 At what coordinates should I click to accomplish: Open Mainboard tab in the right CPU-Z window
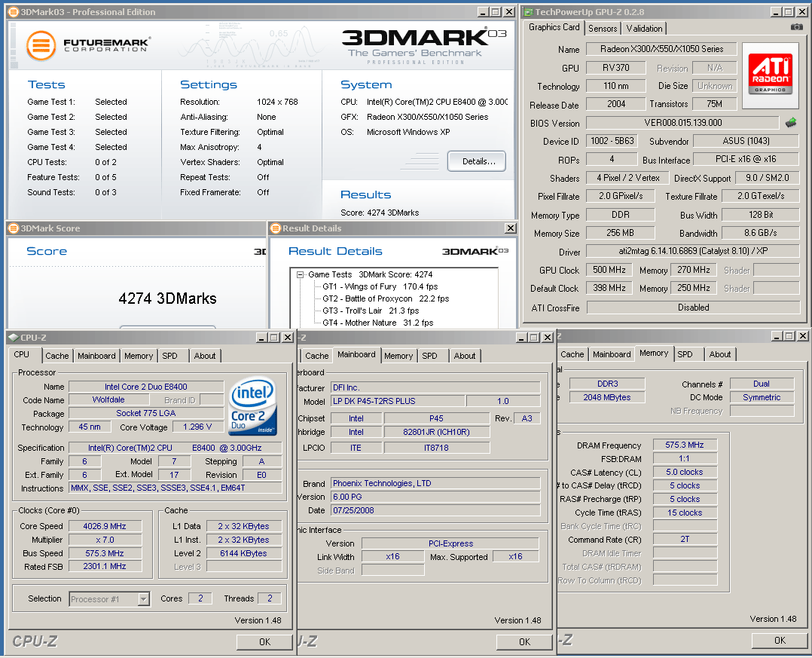tap(612, 354)
